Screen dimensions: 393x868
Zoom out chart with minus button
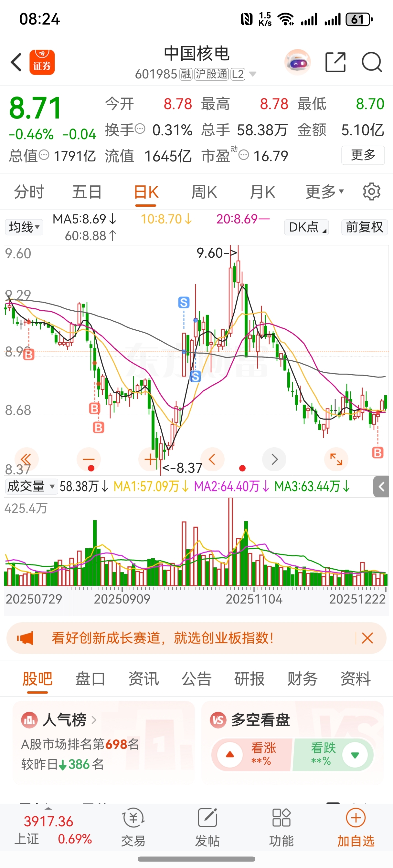click(89, 459)
